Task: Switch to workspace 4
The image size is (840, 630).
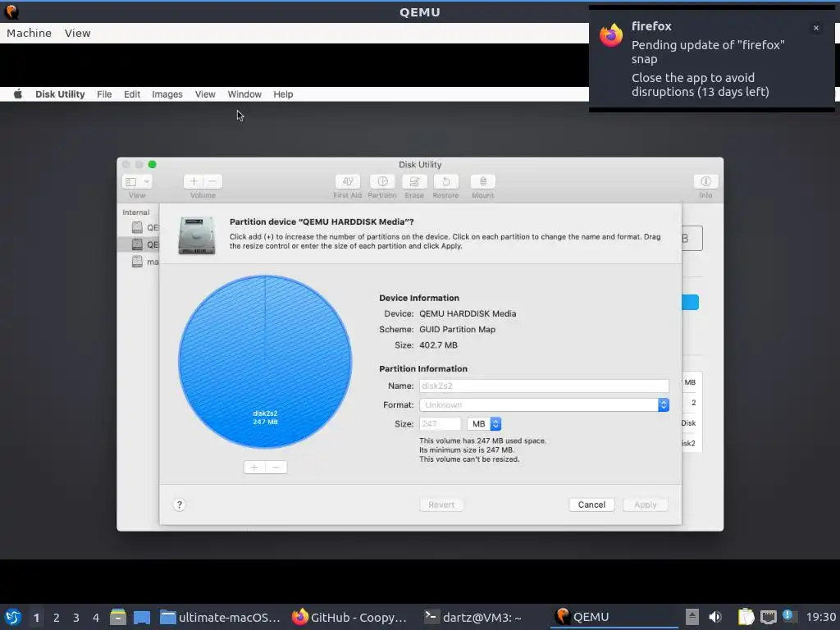Action: click(x=96, y=618)
